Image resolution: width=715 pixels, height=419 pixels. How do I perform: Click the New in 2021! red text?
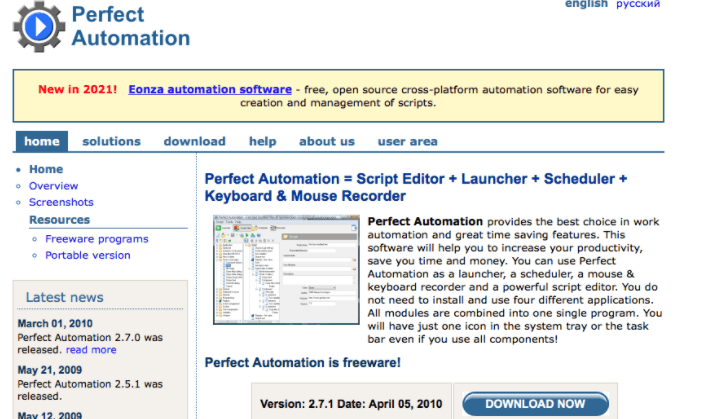(78, 89)
